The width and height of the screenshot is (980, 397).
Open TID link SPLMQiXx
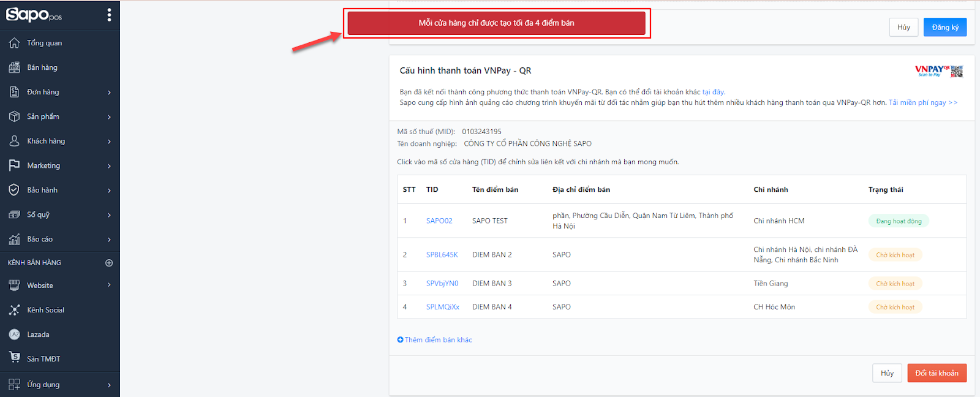tap(443, 307)
